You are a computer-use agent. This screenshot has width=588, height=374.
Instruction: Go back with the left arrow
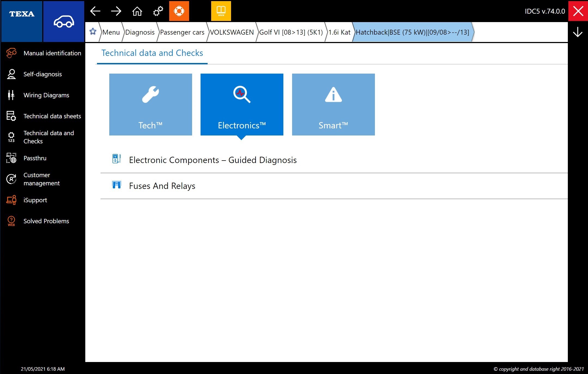point(95,11)
